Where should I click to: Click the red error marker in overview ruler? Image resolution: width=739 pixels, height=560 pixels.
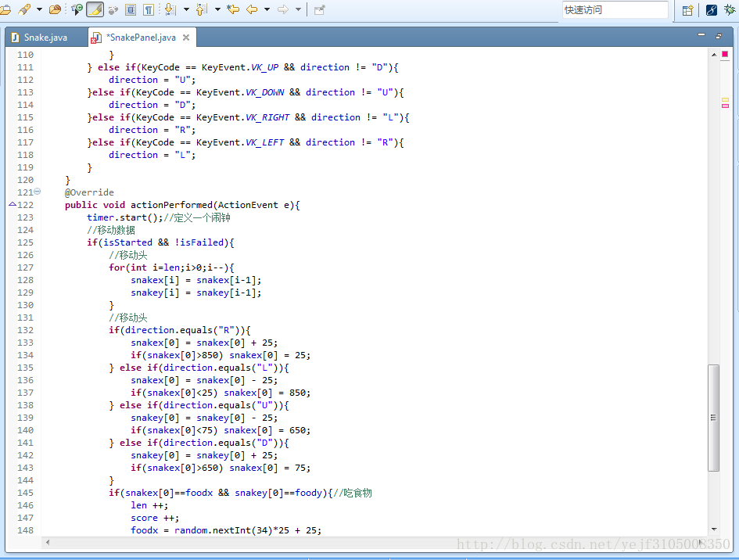pos(725,54)
